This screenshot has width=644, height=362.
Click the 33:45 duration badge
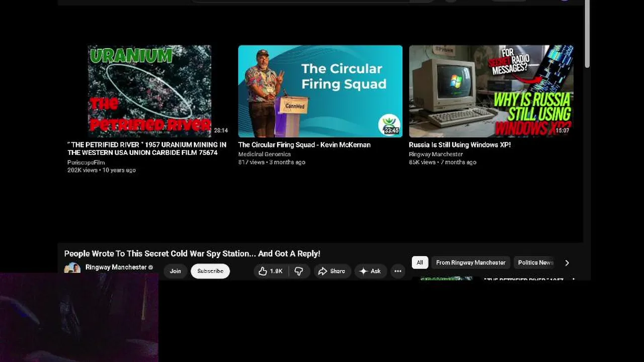coord(391,131)
